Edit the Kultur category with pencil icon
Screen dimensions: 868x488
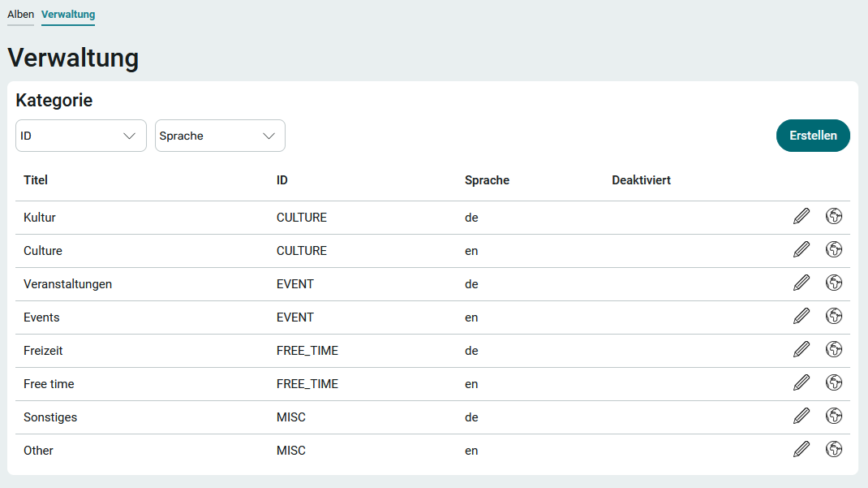pos(801,217)
